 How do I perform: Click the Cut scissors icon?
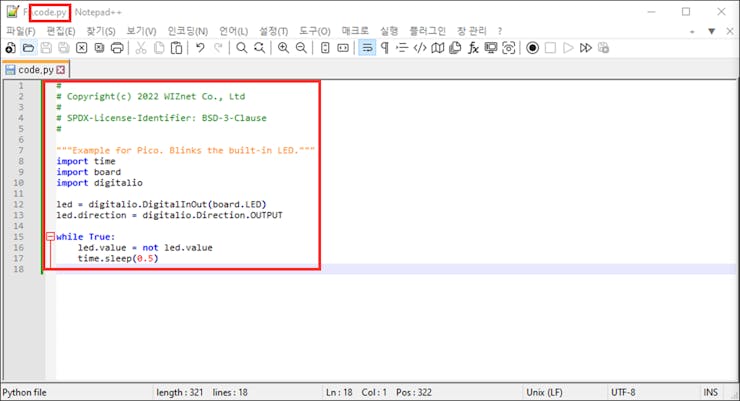(141, 48)
